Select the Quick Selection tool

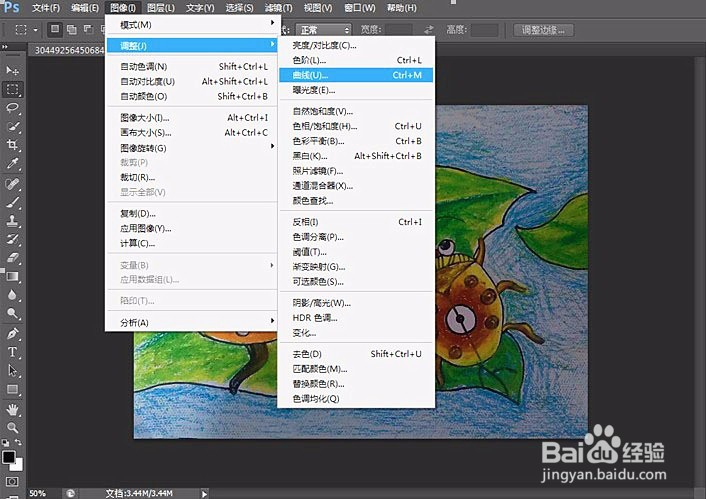point(12,127)
